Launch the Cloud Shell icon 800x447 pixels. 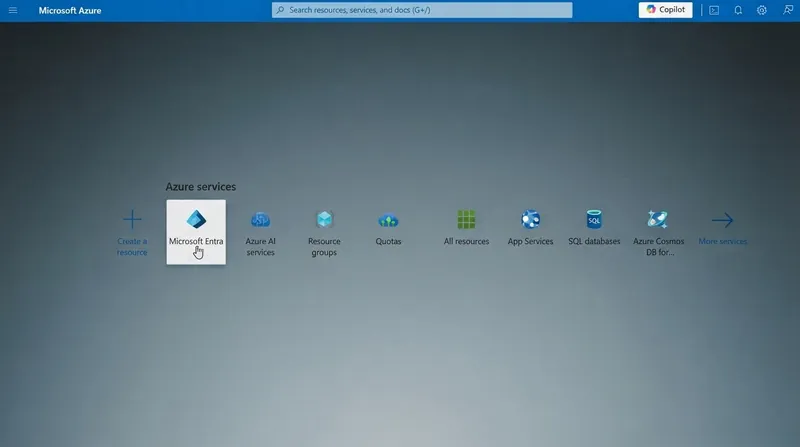coord(714,10)
